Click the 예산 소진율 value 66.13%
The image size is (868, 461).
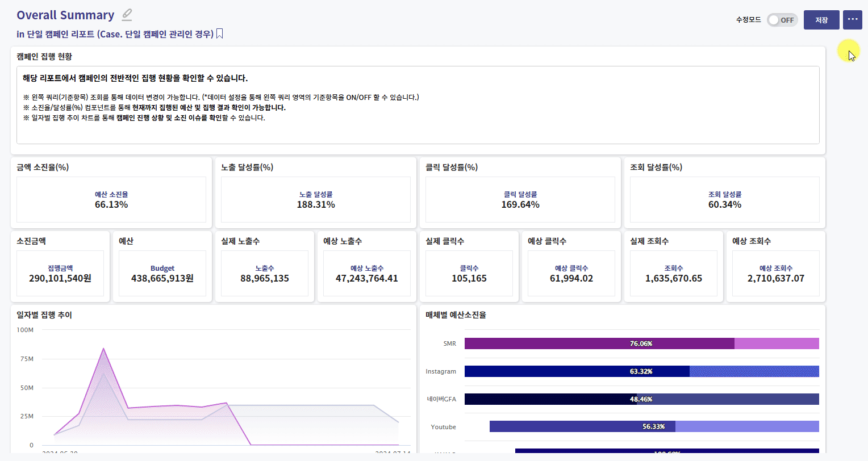pos(111,204)
